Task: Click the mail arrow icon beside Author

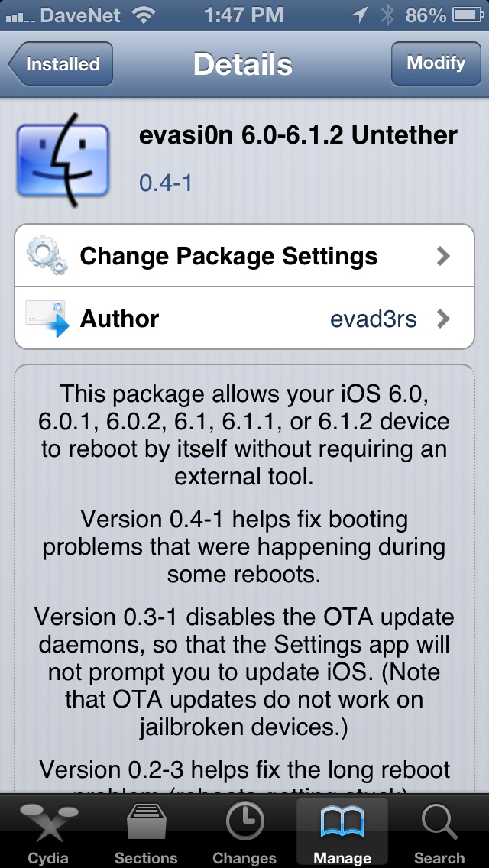Action: pos(47,319)
